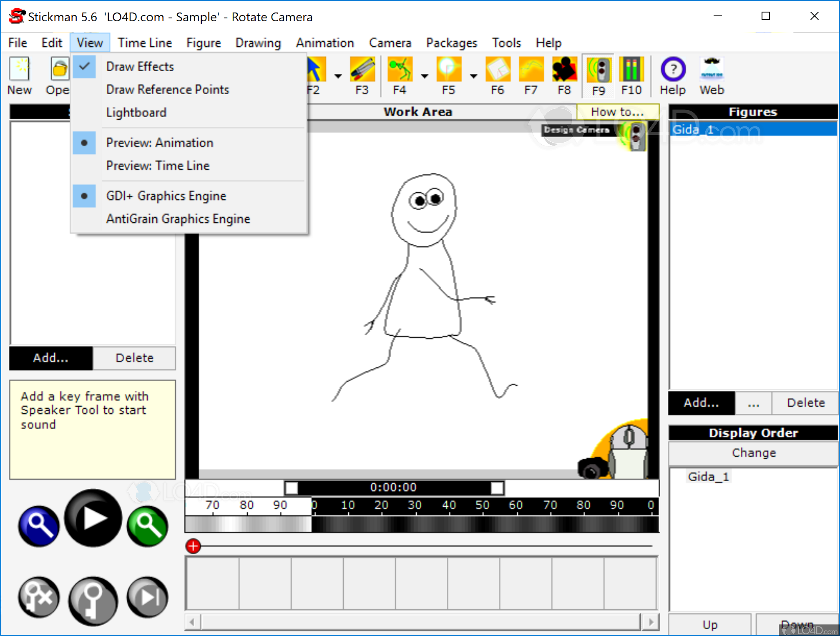Click the How to... button
Screen dimensions: 840x636
617,112
